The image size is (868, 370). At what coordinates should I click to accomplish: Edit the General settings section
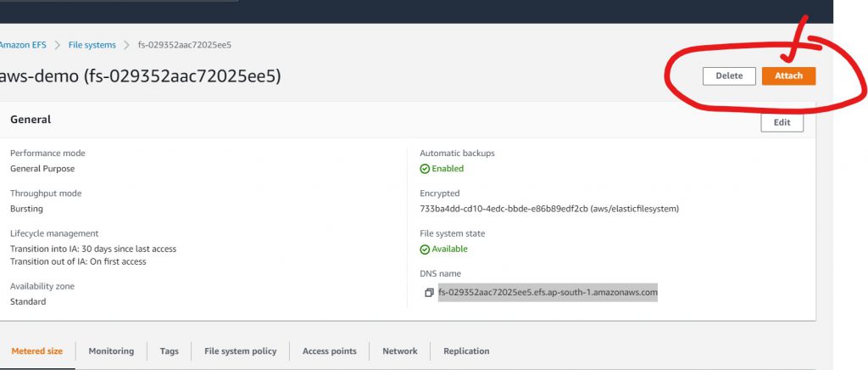click(782, 122)
